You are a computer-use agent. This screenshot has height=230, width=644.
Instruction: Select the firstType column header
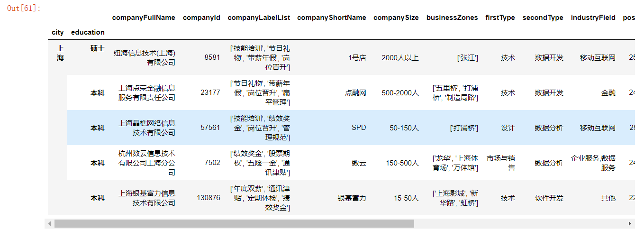500,18
